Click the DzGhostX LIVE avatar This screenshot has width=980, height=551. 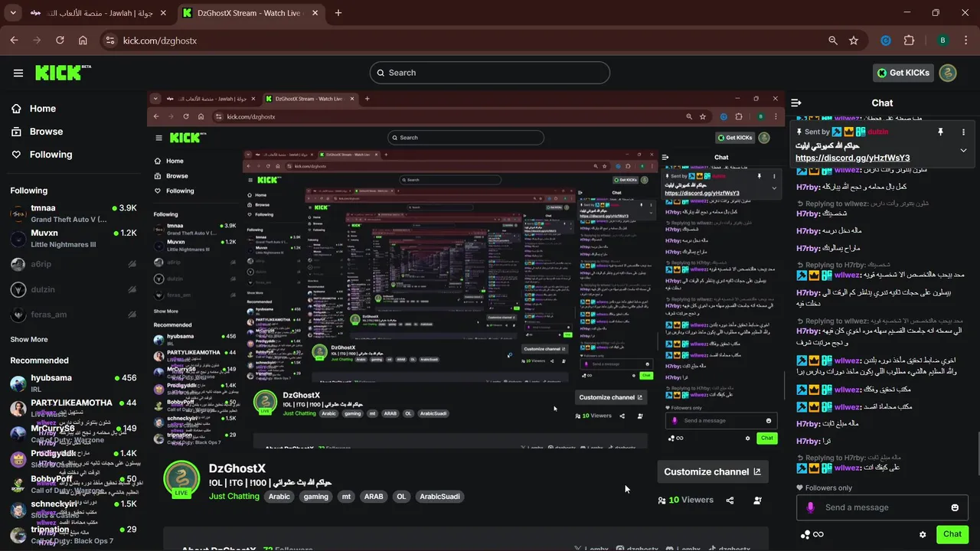pyautogui.click(x=181, y=480)
